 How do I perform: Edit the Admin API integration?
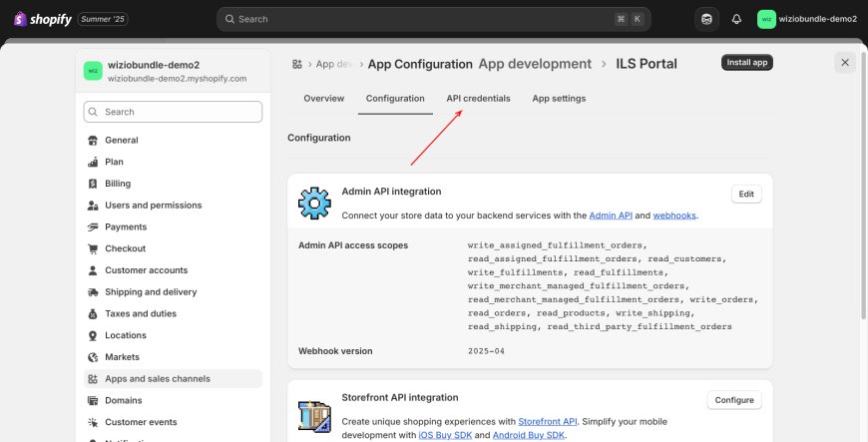pos(746,195)
